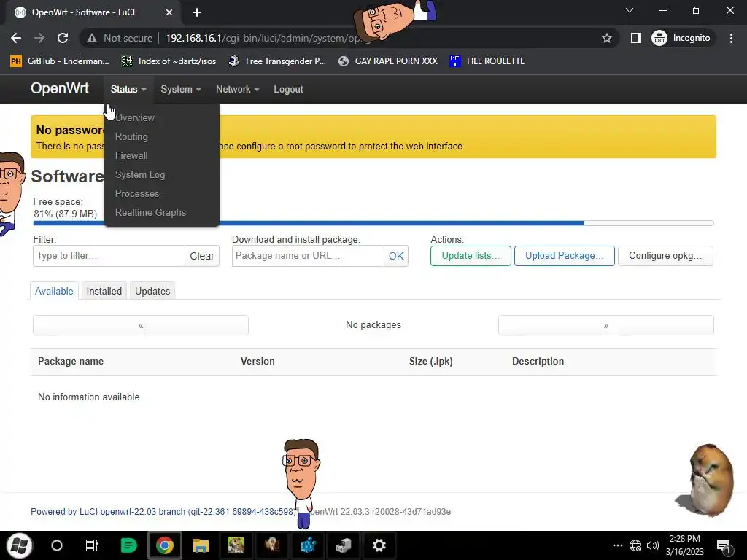Viewport: 747px width, 560px height.
Task: Open the Incognito profile indicator
Action: click(x=681, y=38)
